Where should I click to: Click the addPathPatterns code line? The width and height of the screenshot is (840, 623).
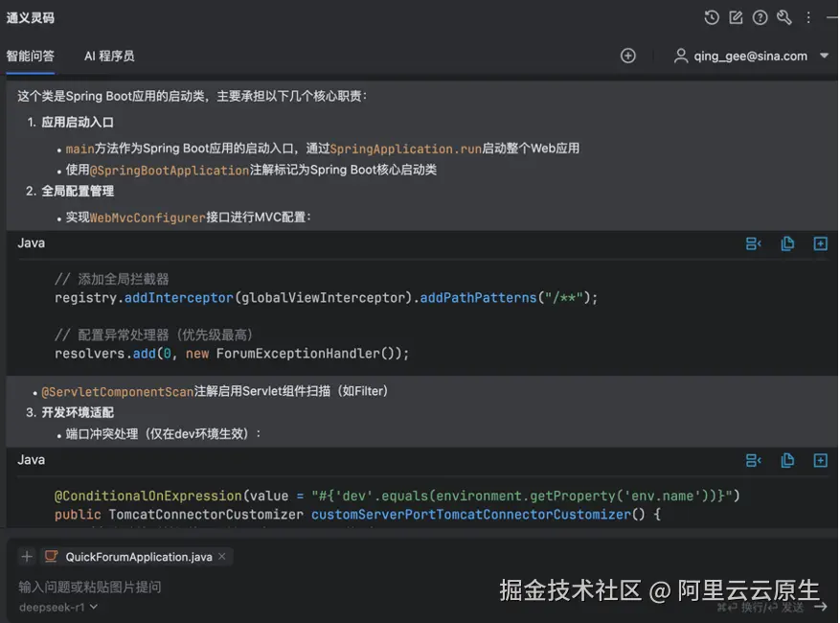[x=326, y=298]
